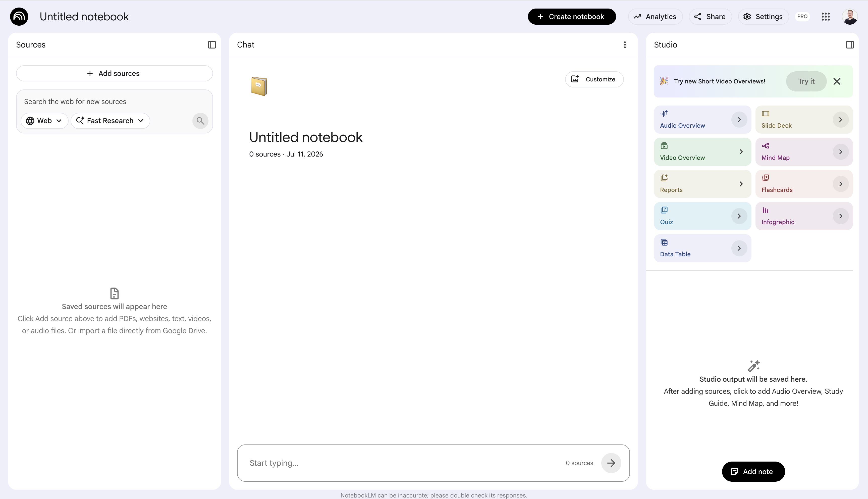The width and height of the screenshot is (868, 499).
Task: Click Add sources button
Action: point(114,73)
